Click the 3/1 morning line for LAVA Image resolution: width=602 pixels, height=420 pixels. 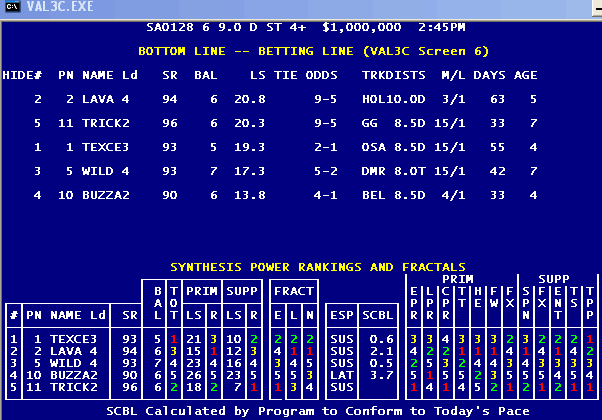pyautogui.click(x=453, y=99)
